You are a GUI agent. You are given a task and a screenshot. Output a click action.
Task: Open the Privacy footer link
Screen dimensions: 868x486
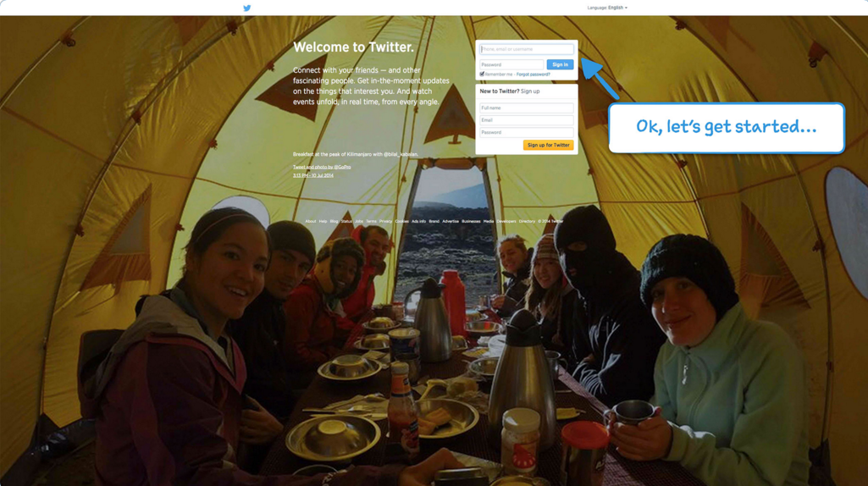point(386,222)
